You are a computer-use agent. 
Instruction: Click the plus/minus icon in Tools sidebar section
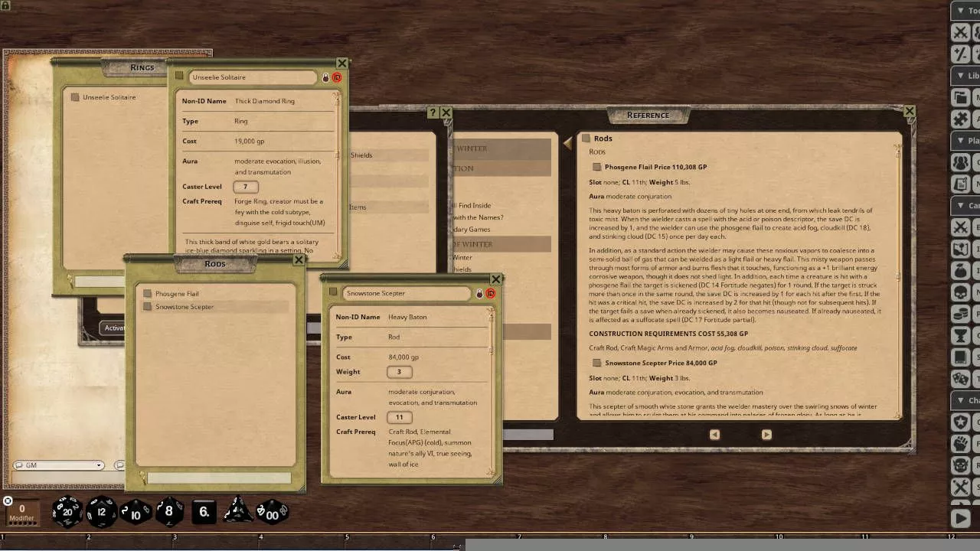tap(960, 54)
